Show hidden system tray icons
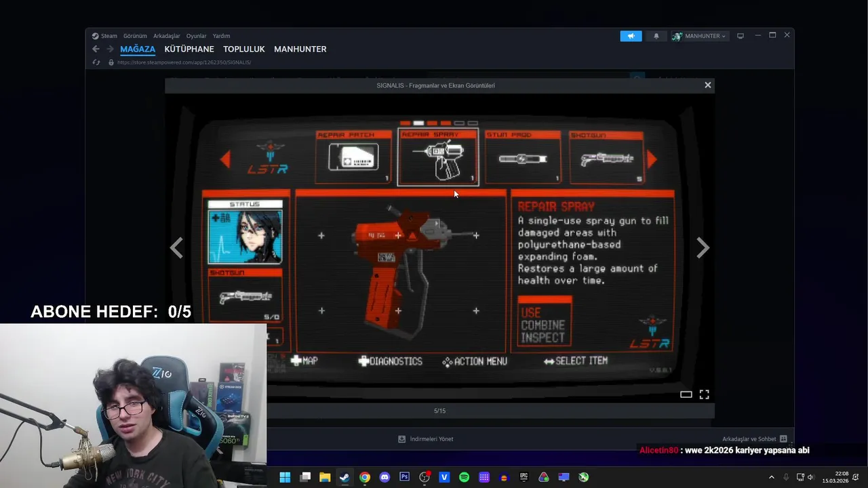The image size is (868, 488). click(x=771, y=477)
